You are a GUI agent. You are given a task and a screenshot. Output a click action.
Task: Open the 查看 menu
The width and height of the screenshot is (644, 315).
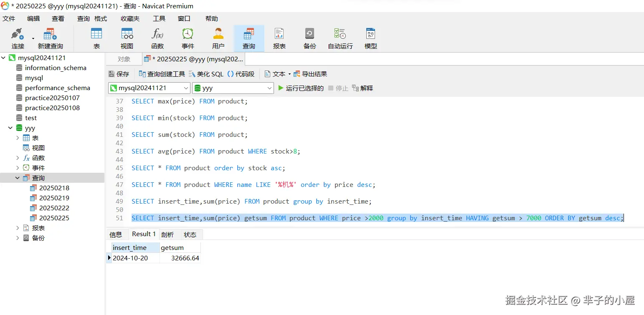click(58, 18)
